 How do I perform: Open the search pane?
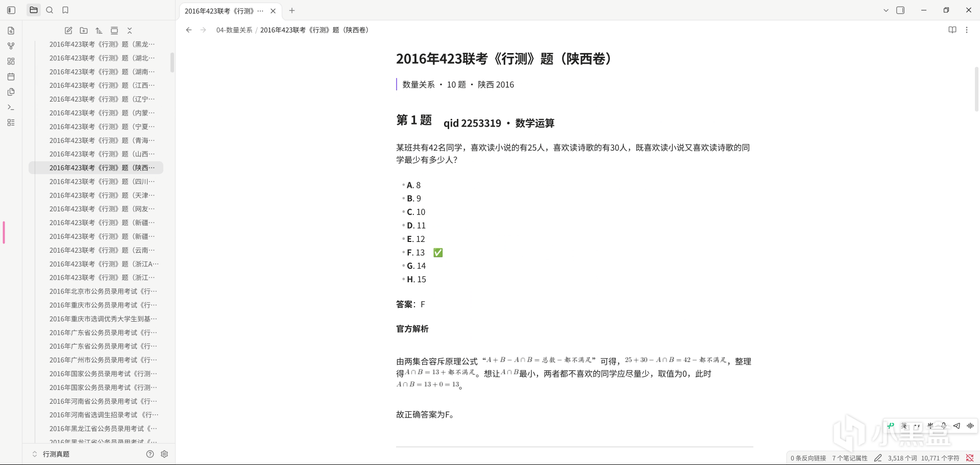pos(50,10)
